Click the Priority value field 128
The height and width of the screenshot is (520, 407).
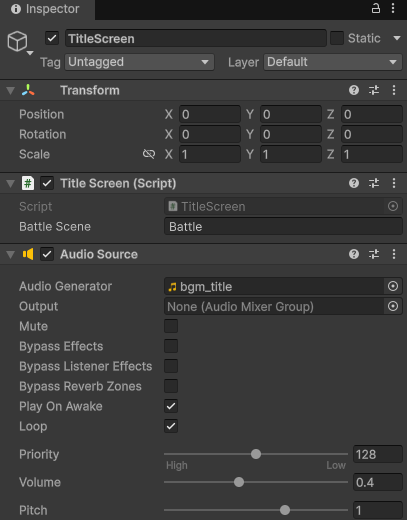pos(378,454)
